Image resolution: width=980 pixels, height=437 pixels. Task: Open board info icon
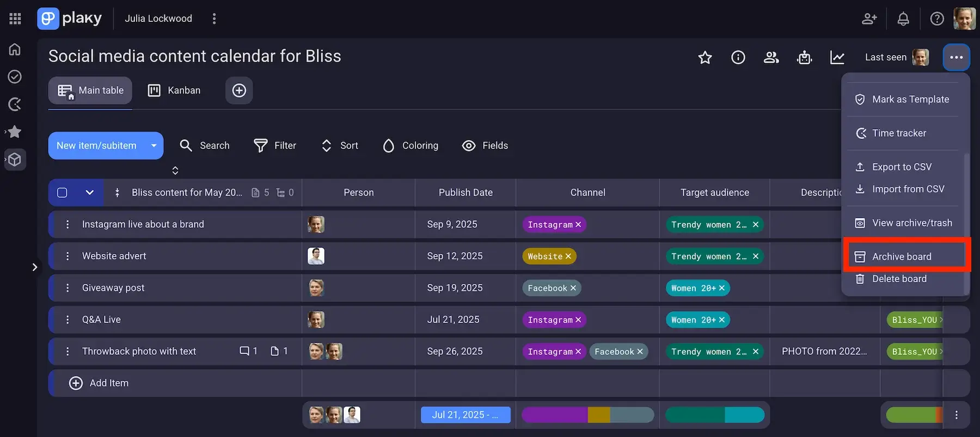pos(738,57)
